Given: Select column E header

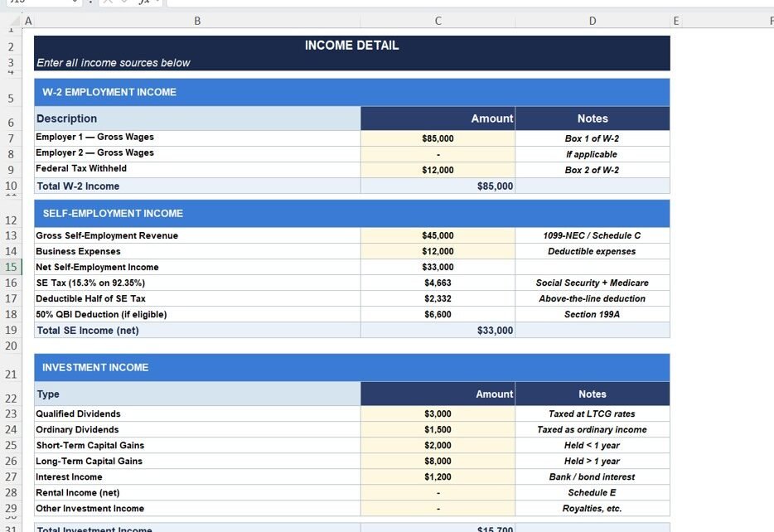Looking at the screenshot, I should (x=676, y=22).
